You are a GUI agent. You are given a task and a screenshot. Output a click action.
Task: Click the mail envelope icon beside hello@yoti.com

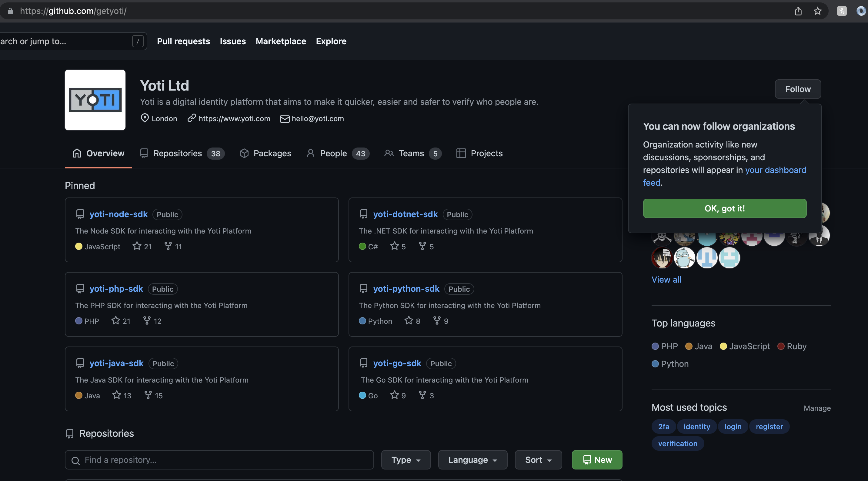click(285, 119)
